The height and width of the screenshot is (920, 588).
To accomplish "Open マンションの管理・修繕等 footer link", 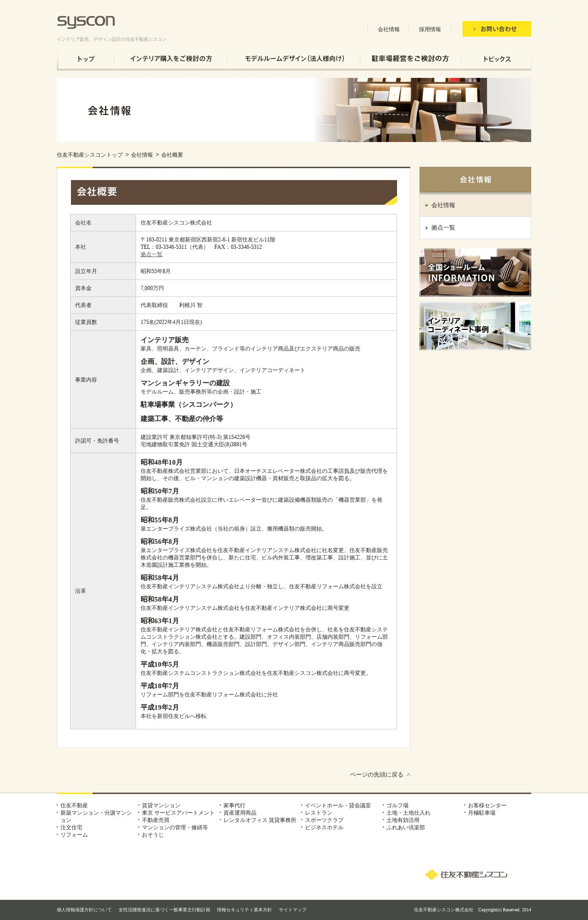I will (175, 827).
